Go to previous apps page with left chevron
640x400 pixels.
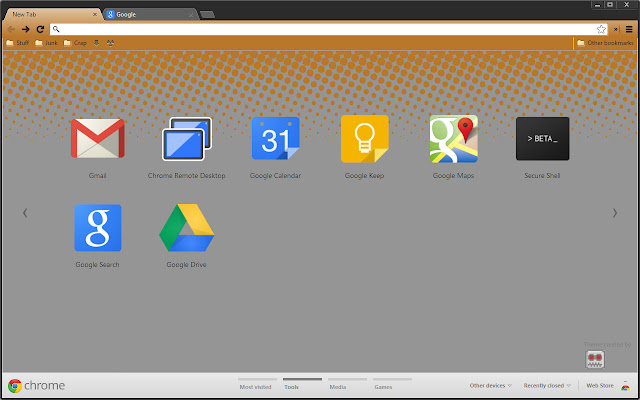(x=25, y=213)
